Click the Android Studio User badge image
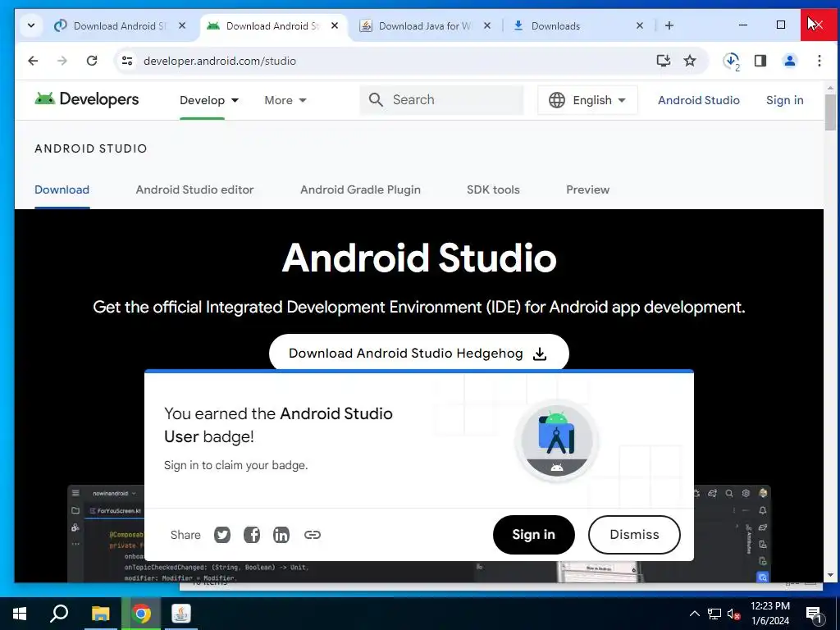Image resolution: width=840 pixels, height=630 pixels. 557,441
